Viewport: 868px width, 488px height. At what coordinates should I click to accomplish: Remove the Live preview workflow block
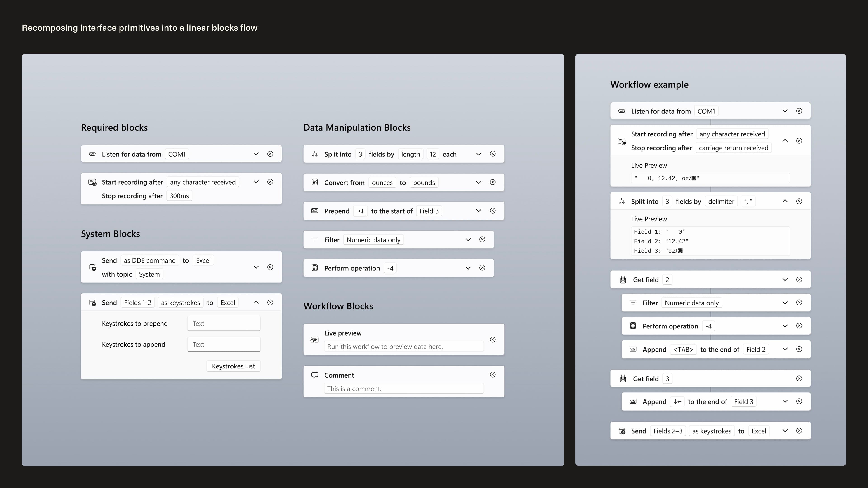[493, 340]
